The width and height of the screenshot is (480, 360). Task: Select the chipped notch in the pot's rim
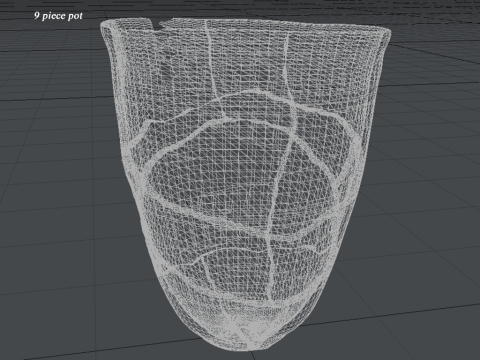tap(156, 24)
